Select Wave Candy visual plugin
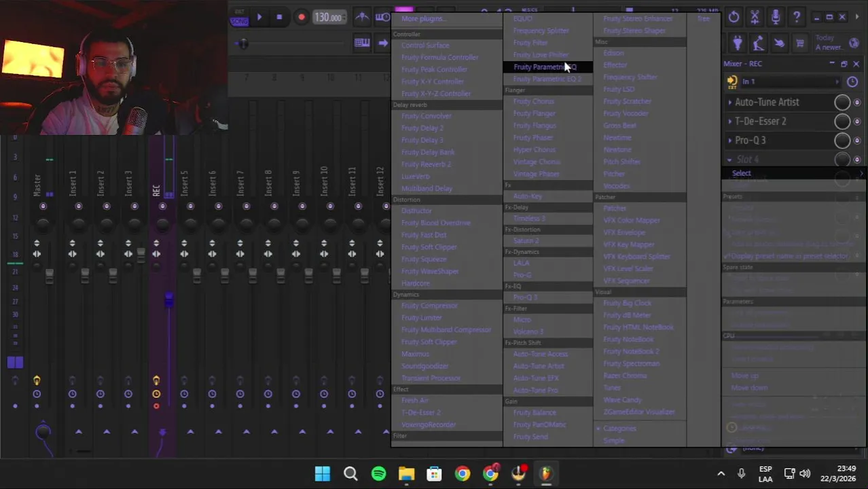868x489 pixels. pos(622,400)
